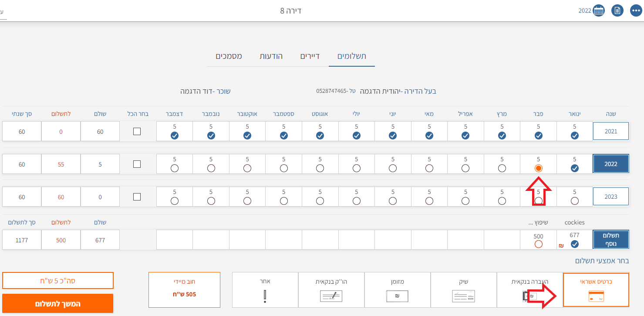Select the 2023 year row button
This screenshot has height=316, width=644.
[611, 197]
